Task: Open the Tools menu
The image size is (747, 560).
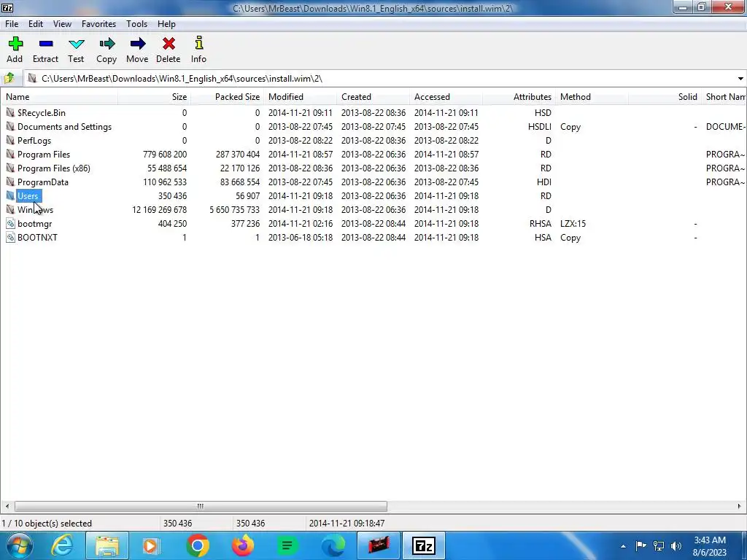Action: [x=136, y=24]
